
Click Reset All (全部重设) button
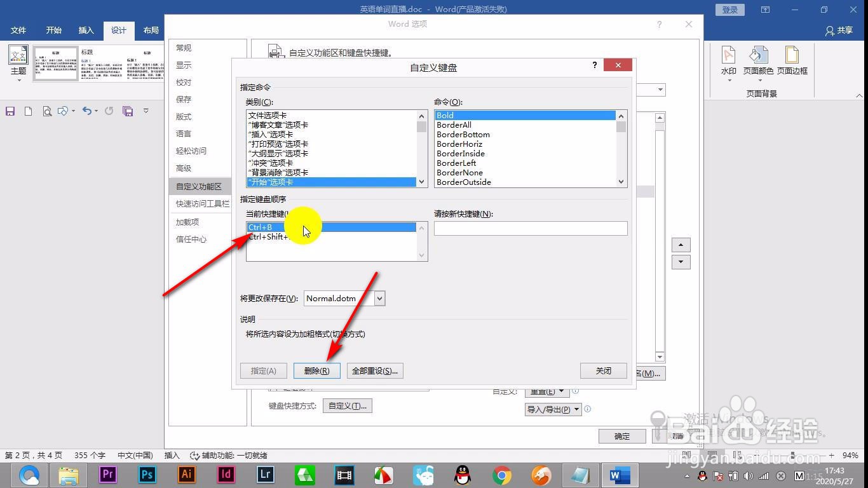375,371
